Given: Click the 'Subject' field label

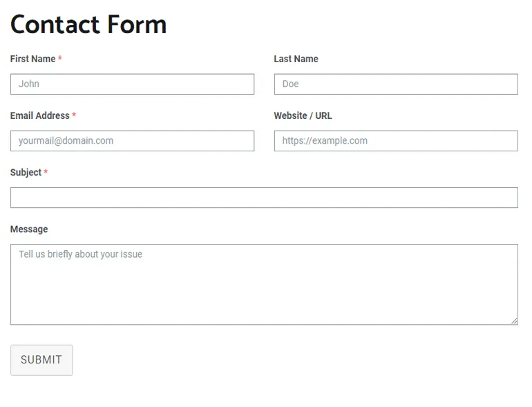Looking at the screenshot, I should pos(26,173).
